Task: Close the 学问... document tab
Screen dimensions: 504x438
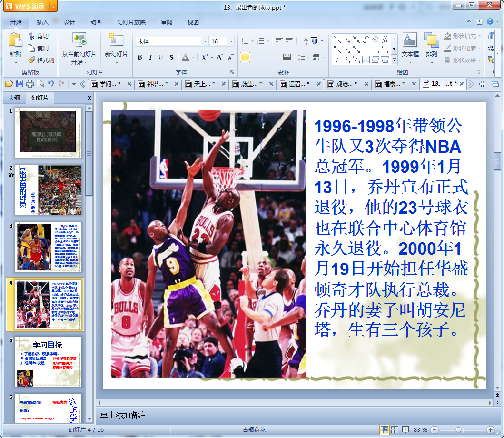Action: [x=129, y=84]
